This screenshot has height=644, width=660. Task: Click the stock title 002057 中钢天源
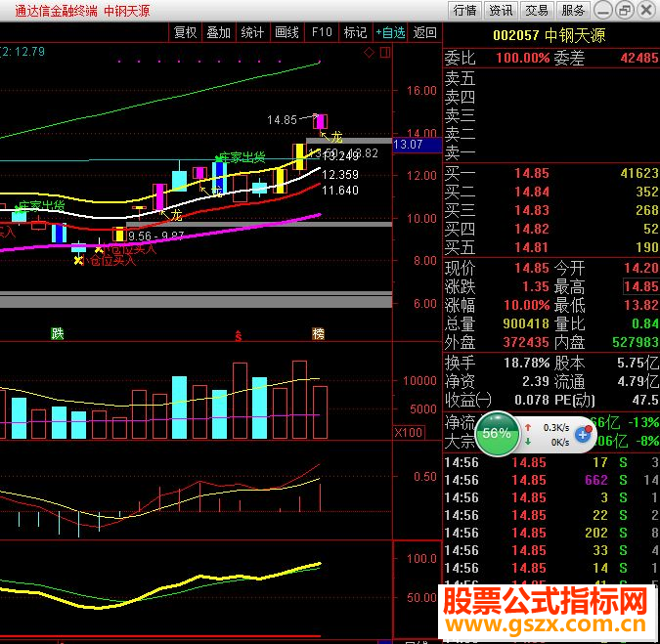pyautogui.click(x=550, y=36)
